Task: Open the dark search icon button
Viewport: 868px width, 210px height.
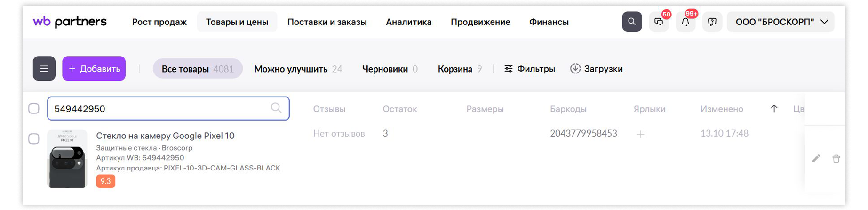Action: pos(632,22)
